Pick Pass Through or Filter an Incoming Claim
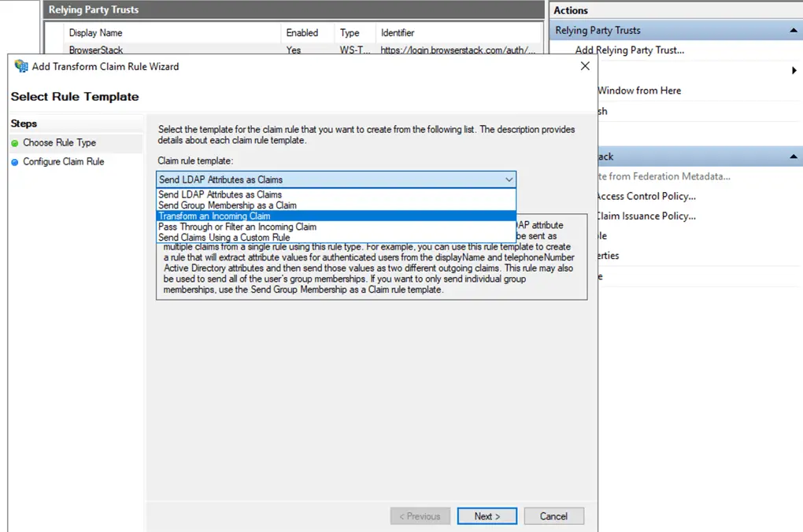 pyautogui.click(x=237, y=227)
